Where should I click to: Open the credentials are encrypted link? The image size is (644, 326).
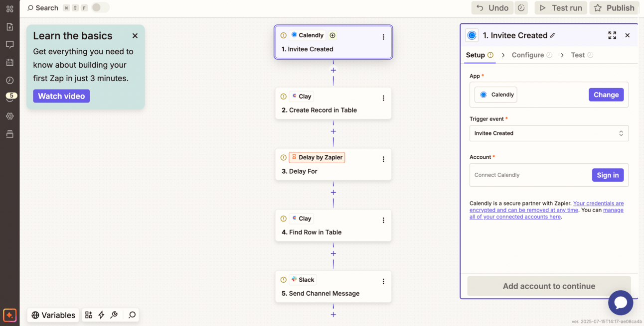pos(547,207)
